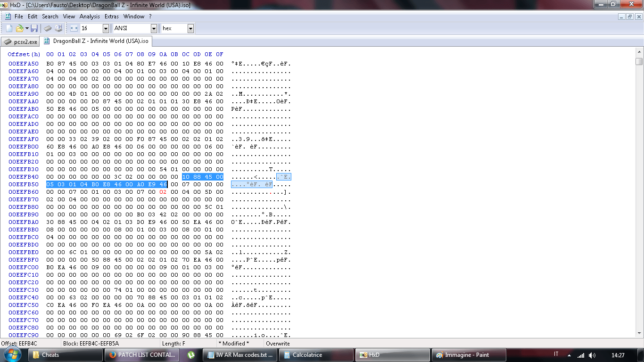
Task: Open the ? help menu
Action: click(150, 16)
